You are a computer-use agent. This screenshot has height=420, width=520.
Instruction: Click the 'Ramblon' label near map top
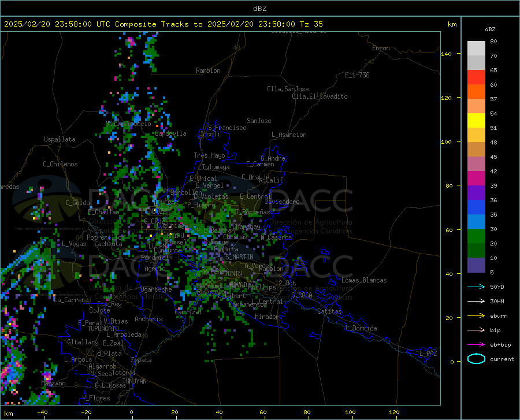pos(208,70)
